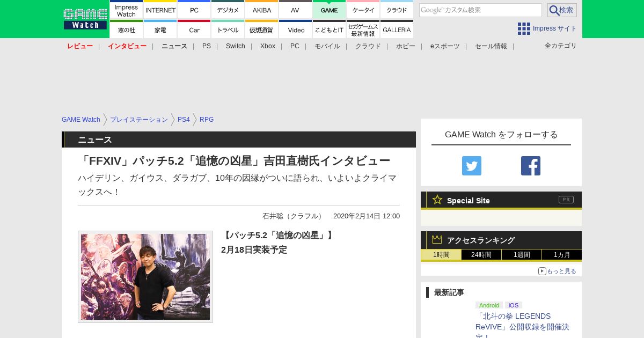Click the author name 石井聡（クラフル）
The image size is (644, 338).
coord(292,216)
